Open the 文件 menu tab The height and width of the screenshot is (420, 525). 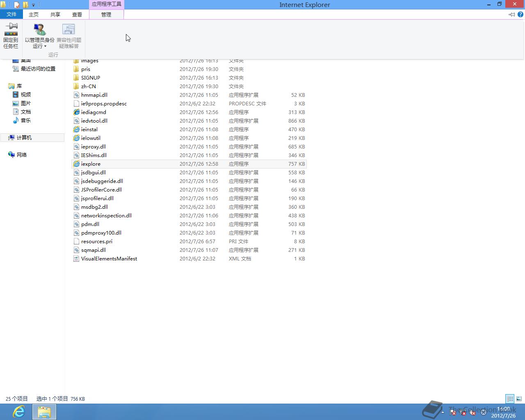(x=11, y=14)
